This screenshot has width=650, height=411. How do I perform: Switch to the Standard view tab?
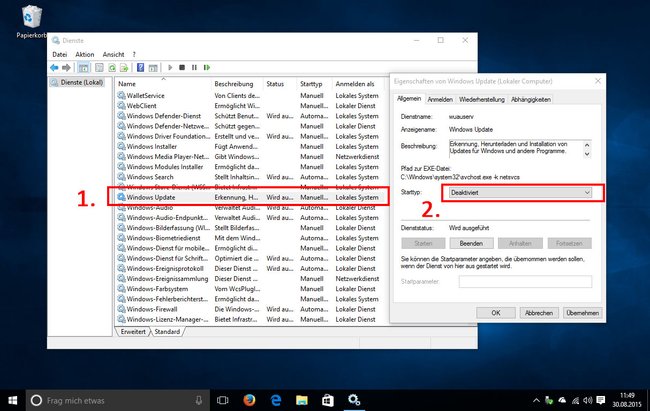click(167, 332)
